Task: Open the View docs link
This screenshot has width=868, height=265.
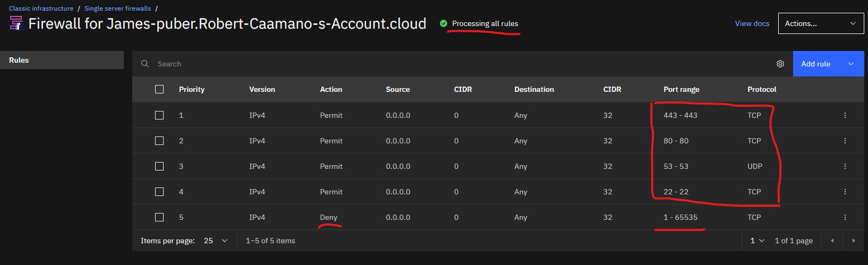Action: pos(752,23)
